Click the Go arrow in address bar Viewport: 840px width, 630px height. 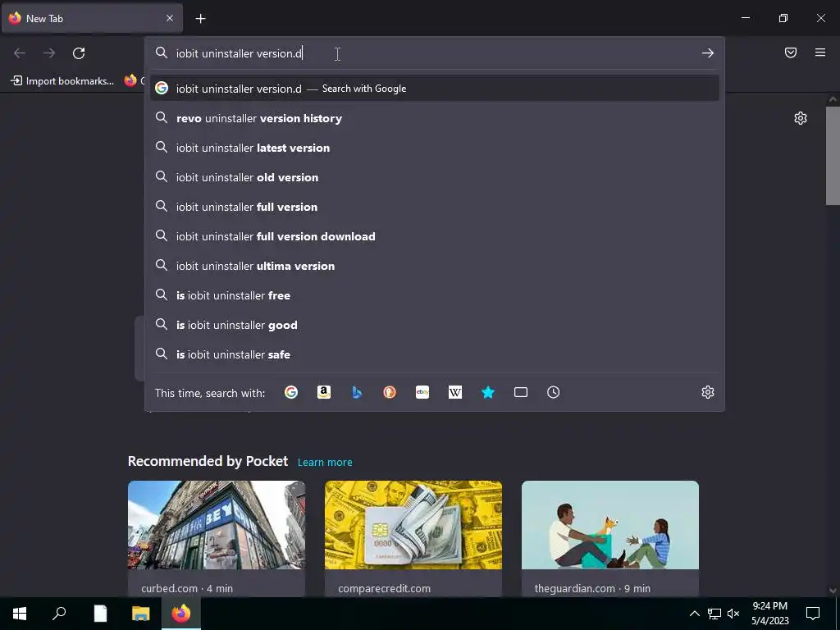[x=708, y=53]
